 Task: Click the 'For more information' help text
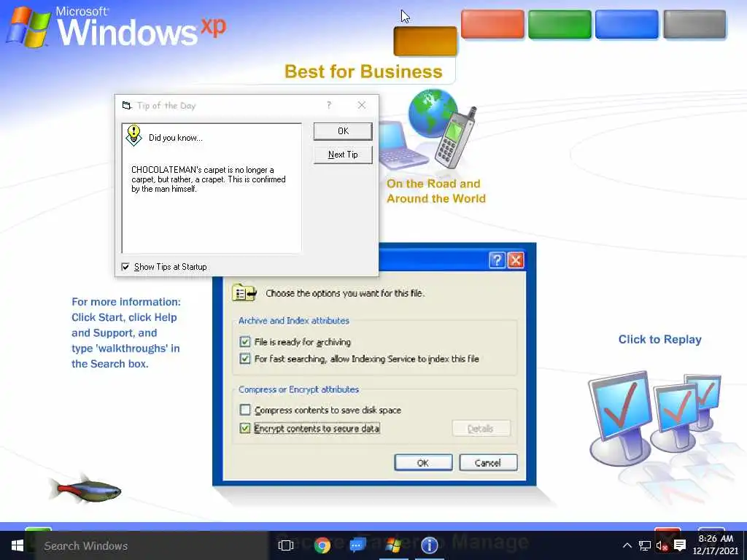coord(125,332)
